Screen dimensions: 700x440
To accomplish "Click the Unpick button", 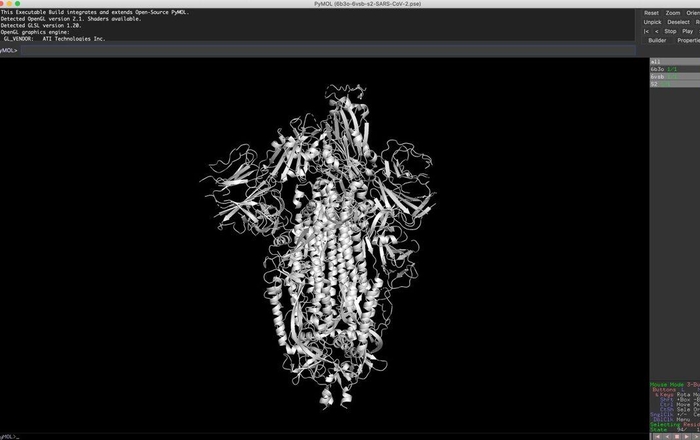I will click(652, 22).
